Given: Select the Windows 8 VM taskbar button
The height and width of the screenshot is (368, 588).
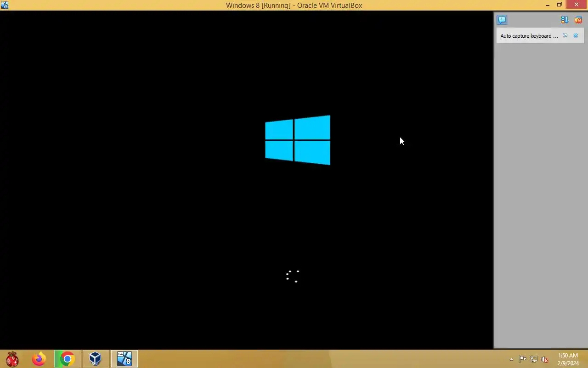Looking at the screenshot, I should click(124, 359).
